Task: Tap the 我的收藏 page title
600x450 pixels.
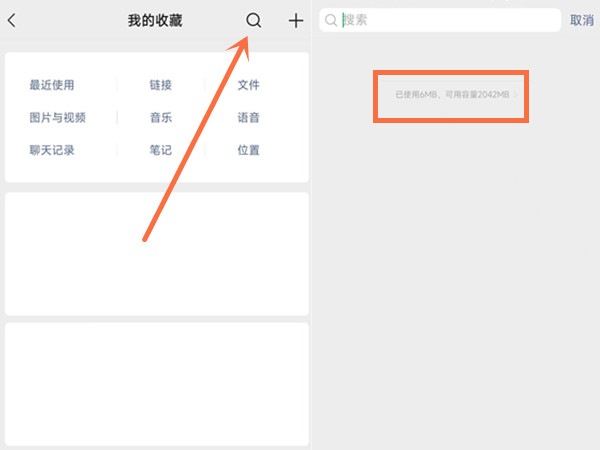Action: click(x=155, y=21)
